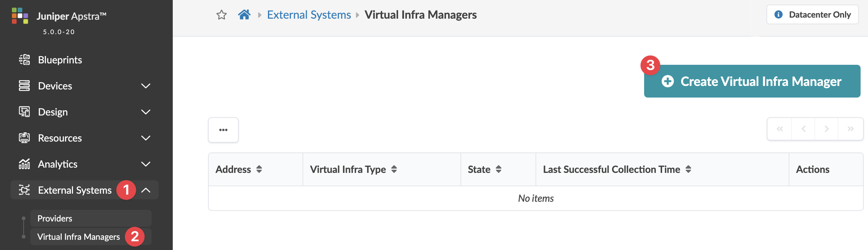The image size is (868, 250).
Task: Select Virtual Infra Managers in sidebar
Action: click(x=78, y=237)
